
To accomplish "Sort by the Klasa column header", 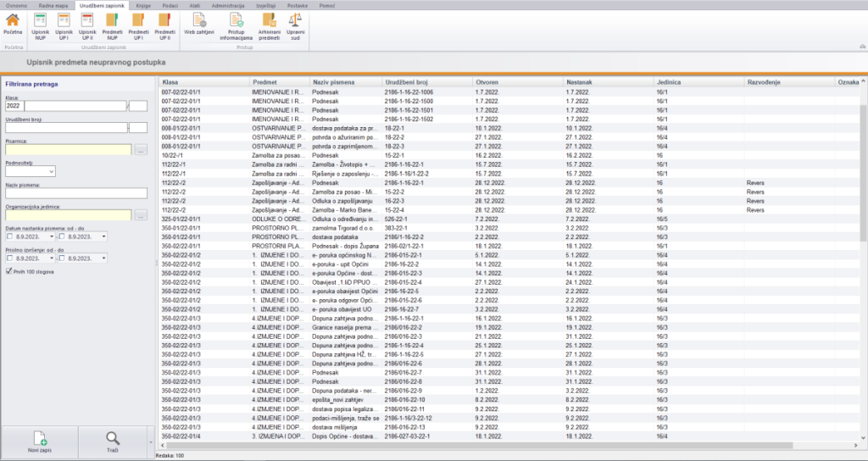I will click(x=204, y=82).
